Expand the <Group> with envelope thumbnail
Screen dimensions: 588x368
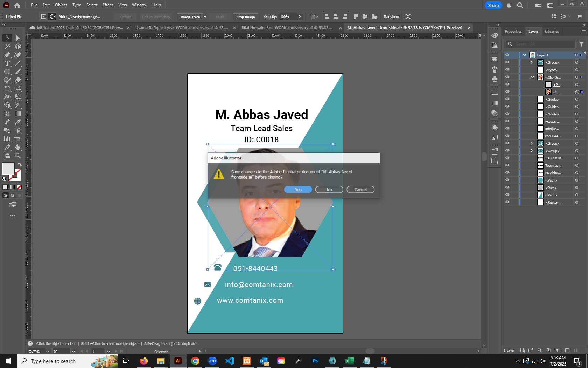click(x=532, y=151)
